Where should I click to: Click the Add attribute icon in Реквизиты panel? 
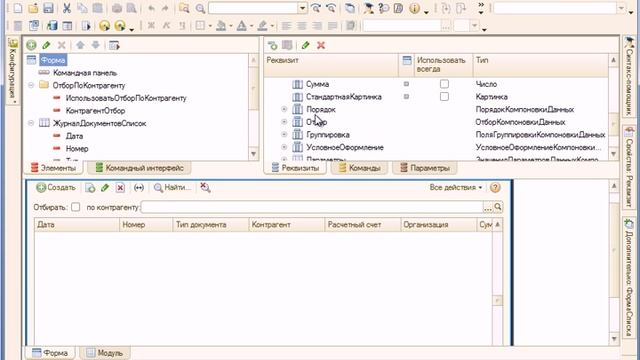coord(272,45)
